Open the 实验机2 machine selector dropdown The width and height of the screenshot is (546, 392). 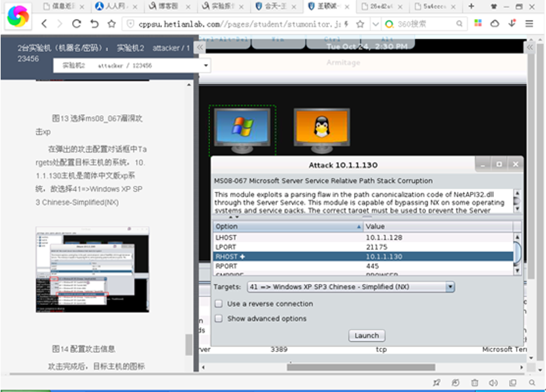tap(132, 65)
